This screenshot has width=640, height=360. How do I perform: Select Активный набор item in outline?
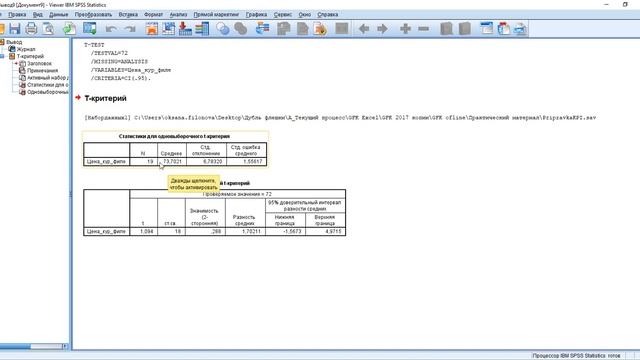click(47, 78)
